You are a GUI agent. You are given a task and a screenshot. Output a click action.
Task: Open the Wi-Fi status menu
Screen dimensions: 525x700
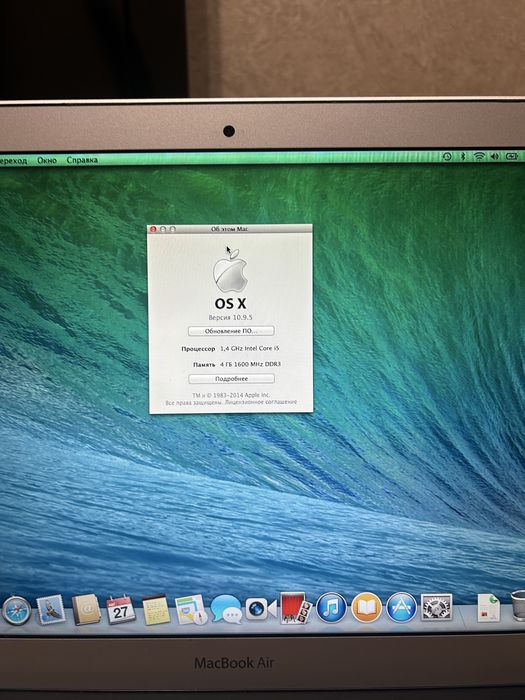tap(479, 156)
